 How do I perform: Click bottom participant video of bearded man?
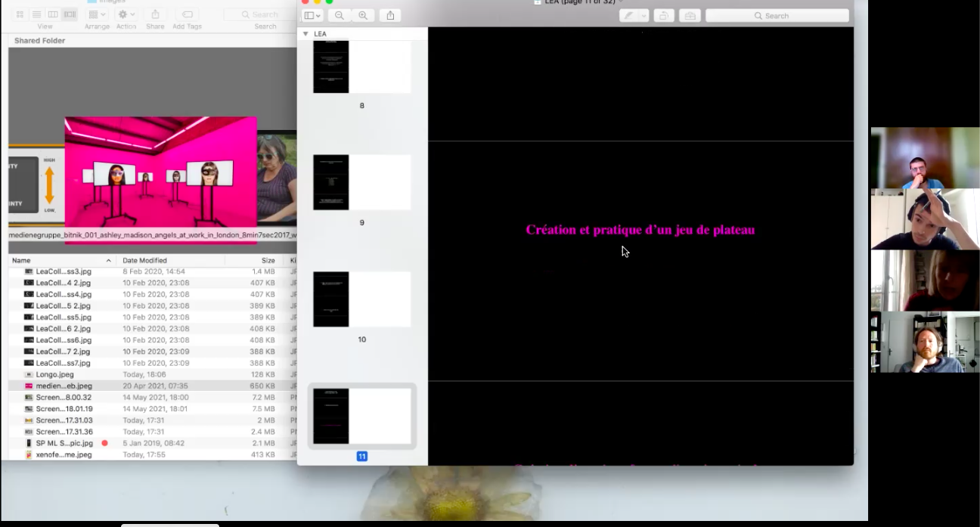(925, 342)
